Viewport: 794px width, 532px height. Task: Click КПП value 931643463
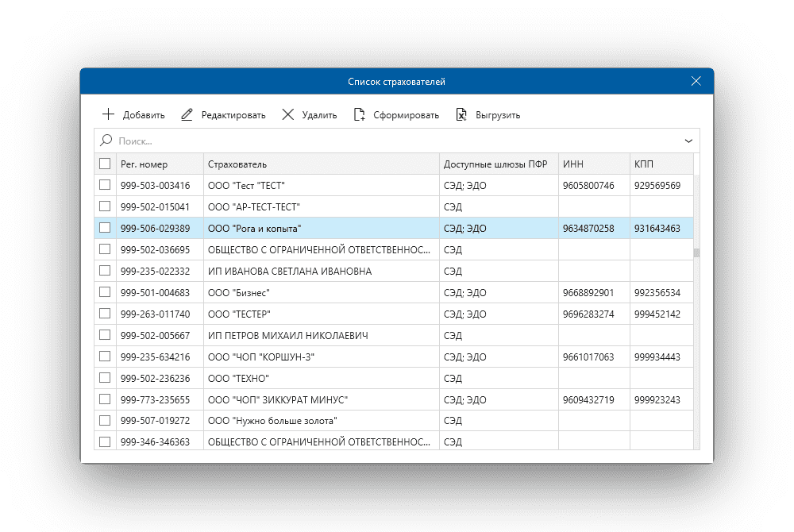[x=657, y=229]
